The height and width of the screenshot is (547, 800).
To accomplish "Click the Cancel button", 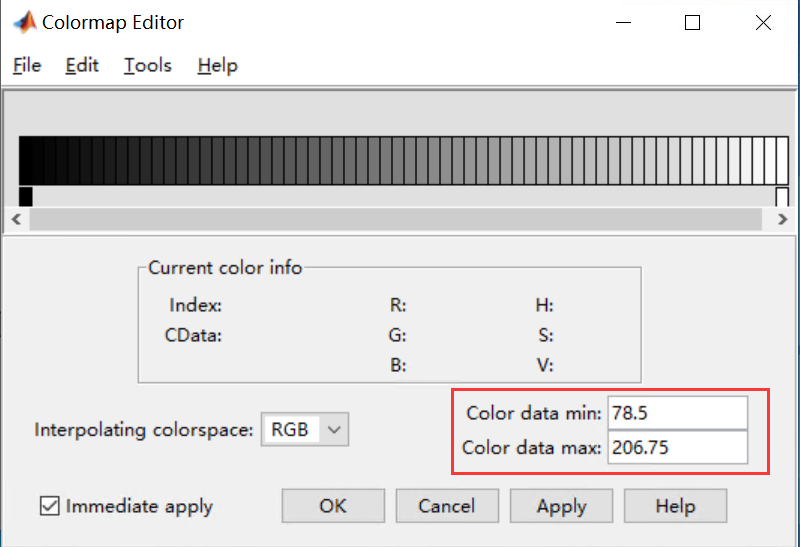I will [x=447, y=506].
